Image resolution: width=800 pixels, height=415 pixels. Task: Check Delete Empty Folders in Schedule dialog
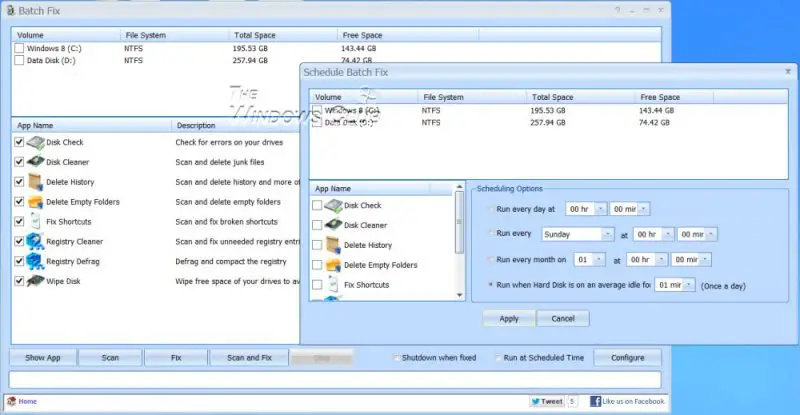tap(317, 265)
